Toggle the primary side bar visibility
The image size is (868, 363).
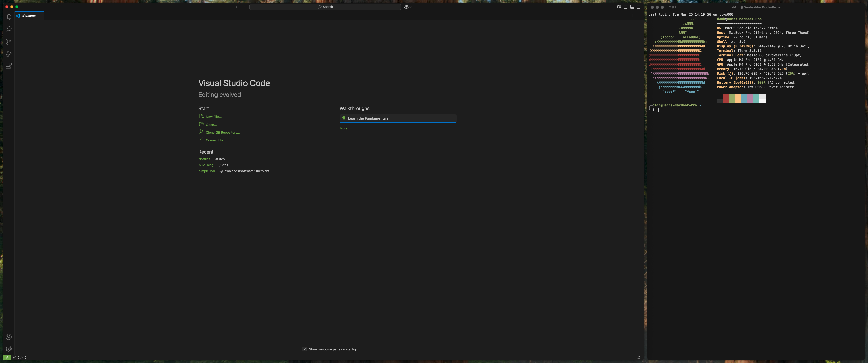pos(626,7)
